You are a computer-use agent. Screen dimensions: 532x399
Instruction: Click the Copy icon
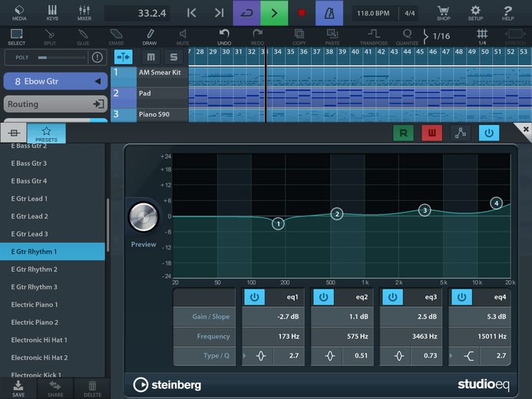pyautogui.click(x=299, y=37)
